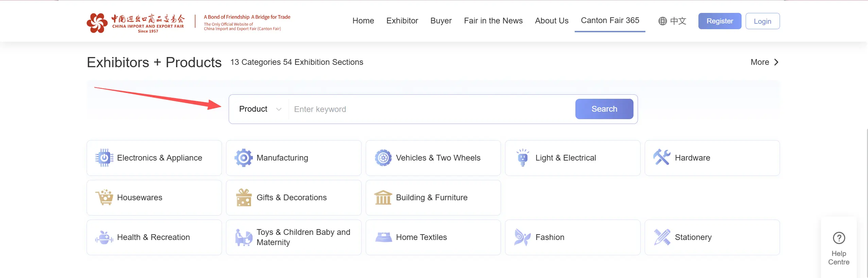The height and width of the screenshot is (278, 868).
Task: Click the Exhibitors + Products heading
Action: click(154, 62)
